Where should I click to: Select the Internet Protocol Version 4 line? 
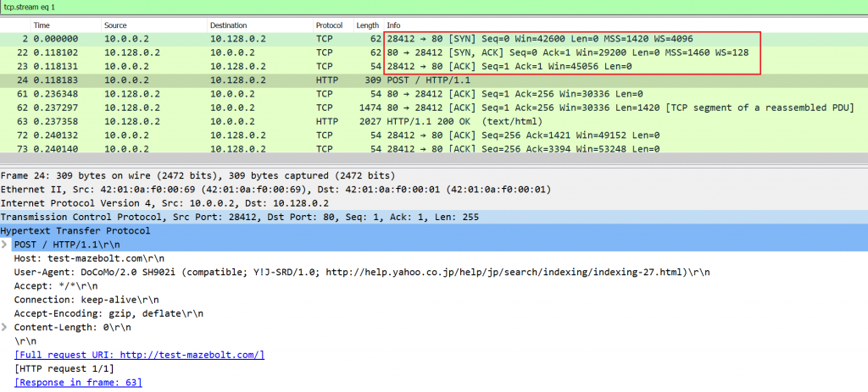(x=434, y=203)
